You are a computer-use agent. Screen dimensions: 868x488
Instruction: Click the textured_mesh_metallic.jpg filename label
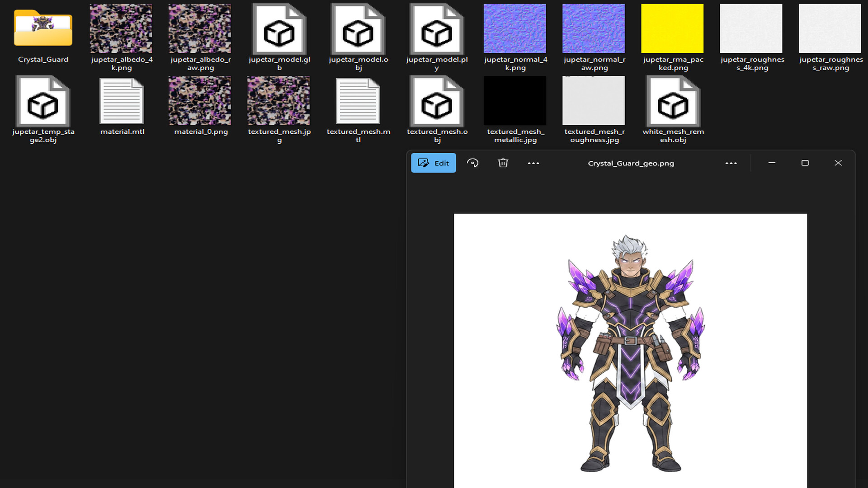point(515,136)
